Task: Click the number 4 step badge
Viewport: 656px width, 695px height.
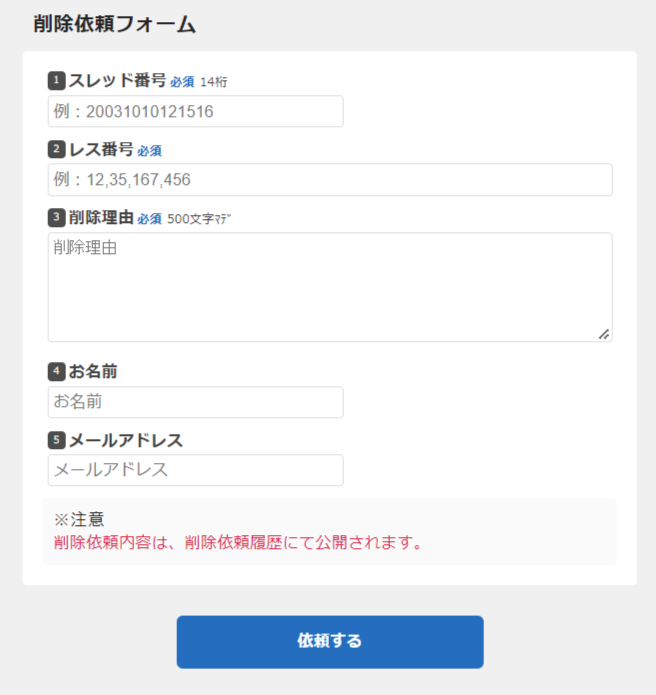Action: pos(56,372)
